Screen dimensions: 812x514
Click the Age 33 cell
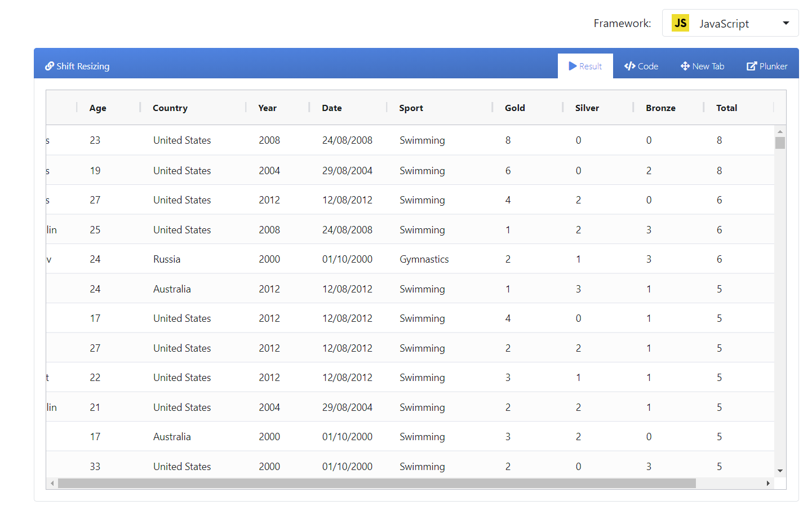[95, 467]
